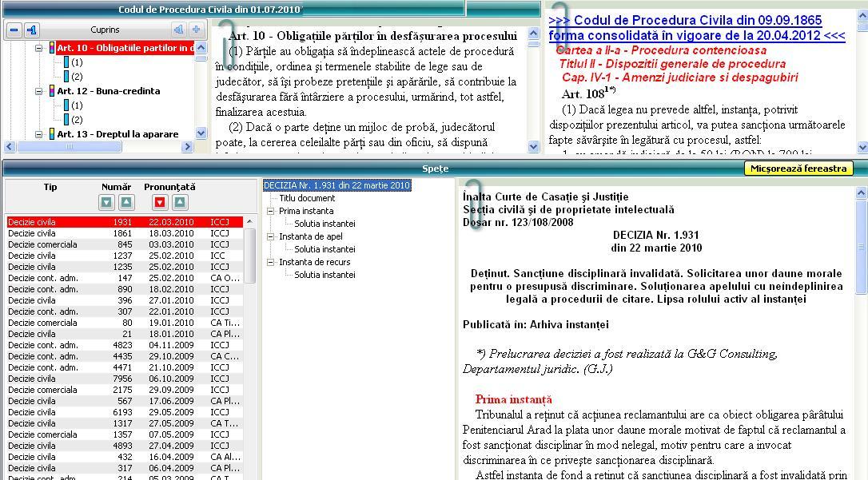Click the plus expand button in Cuprins toolbar
The image size is (868, 480).
[196, 30]
